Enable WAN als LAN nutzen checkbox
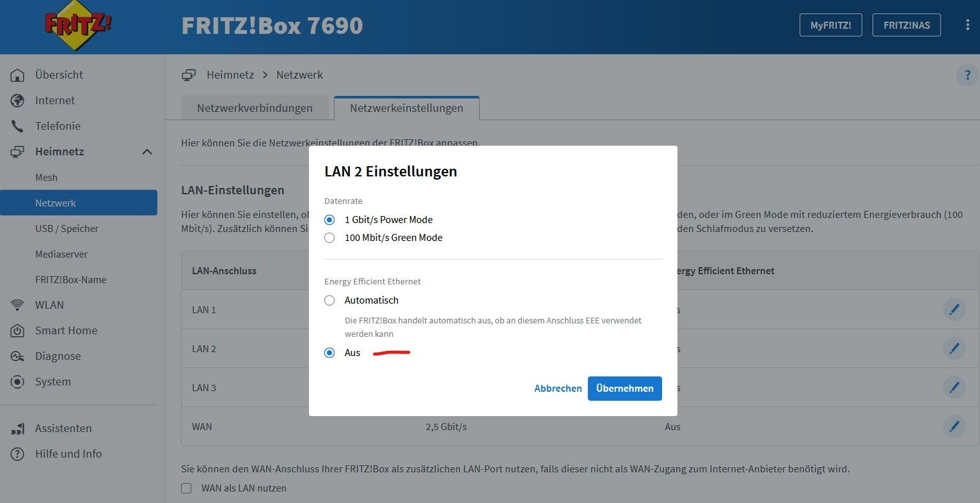The image size is (980, 503). pyautogui.click(x=187, y=488)
